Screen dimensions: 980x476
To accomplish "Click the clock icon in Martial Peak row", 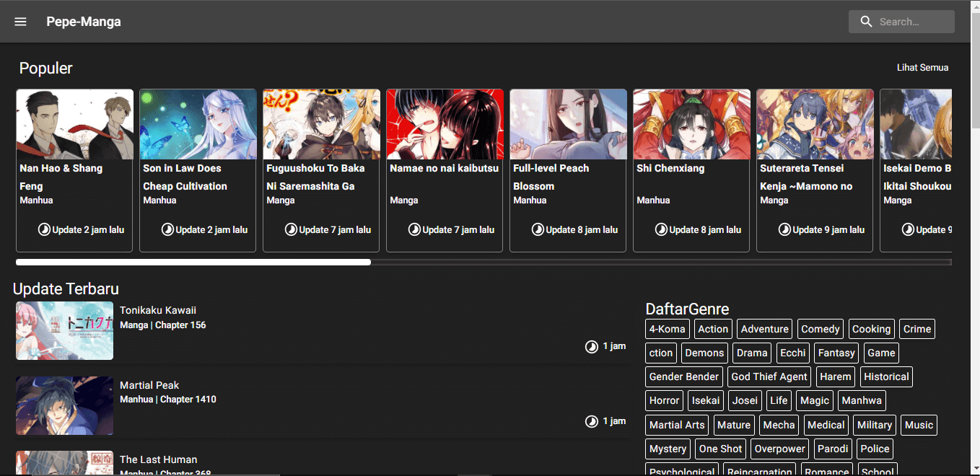I will click(x=592, y=421).
